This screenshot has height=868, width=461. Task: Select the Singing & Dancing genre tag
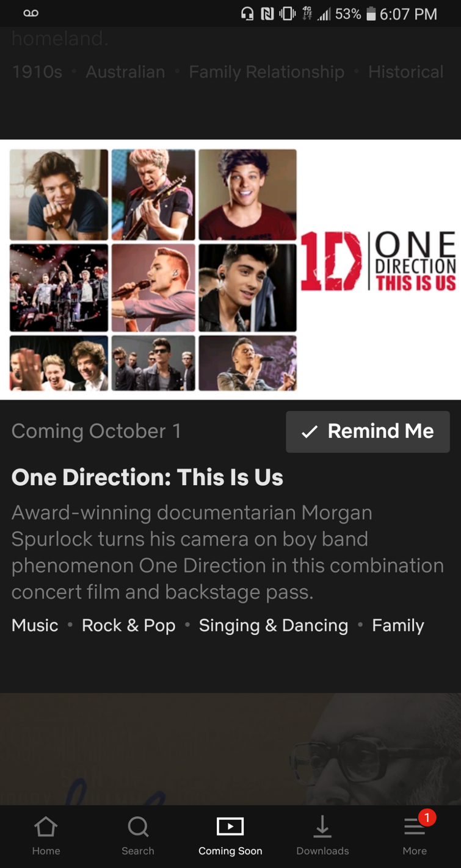click(x=273, y=625)
